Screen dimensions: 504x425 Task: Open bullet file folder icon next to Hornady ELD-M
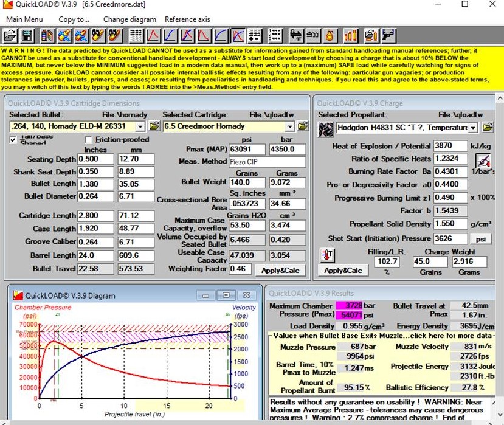coord(154,126)
